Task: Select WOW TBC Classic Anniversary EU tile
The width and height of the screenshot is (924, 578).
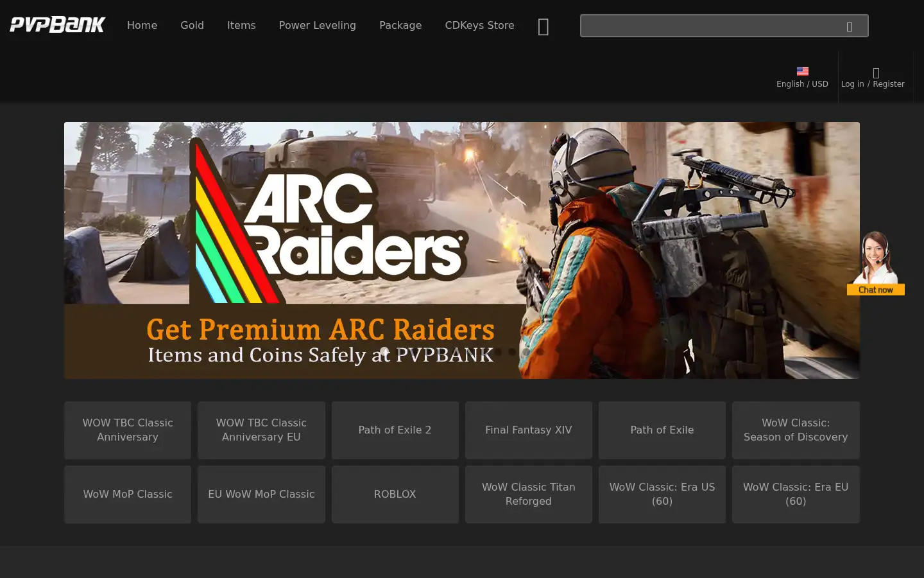Action: pos(261,430)
